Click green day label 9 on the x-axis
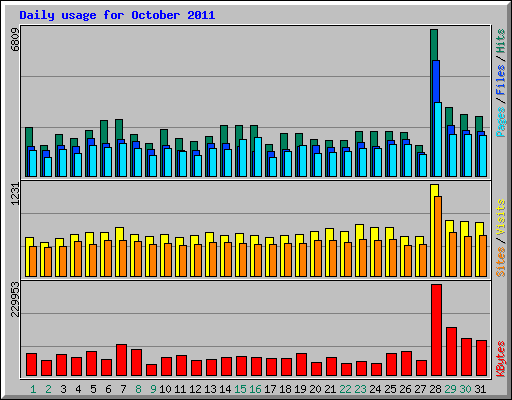 point(153,389)
